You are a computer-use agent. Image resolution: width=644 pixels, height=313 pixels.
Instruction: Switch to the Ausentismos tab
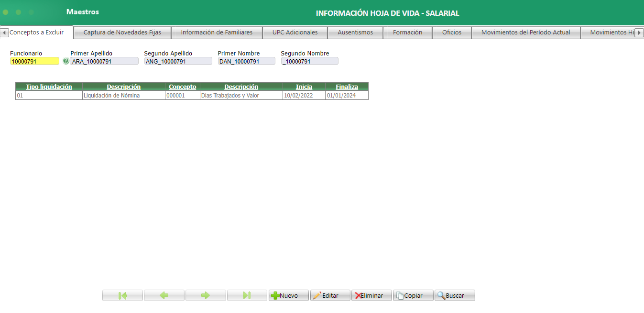[355, 32]
